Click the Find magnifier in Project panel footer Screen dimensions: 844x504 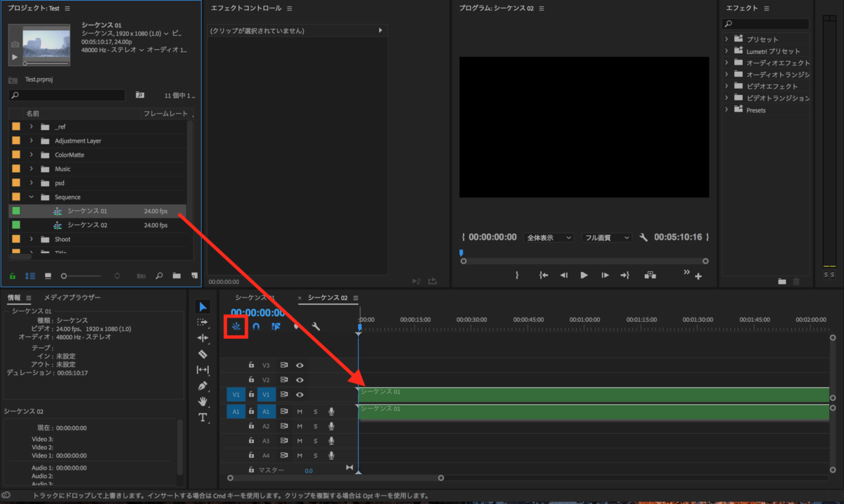pyautogui.click(x=160, y=276)
